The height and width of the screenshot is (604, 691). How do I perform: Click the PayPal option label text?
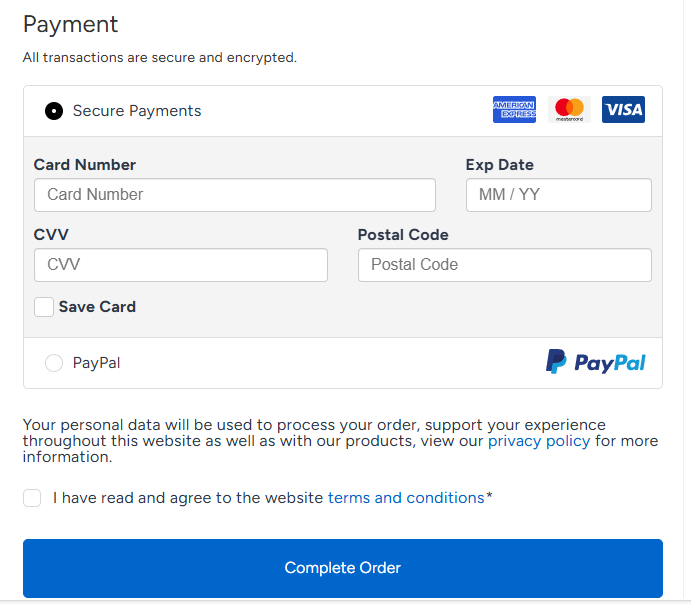pos(97,363)
